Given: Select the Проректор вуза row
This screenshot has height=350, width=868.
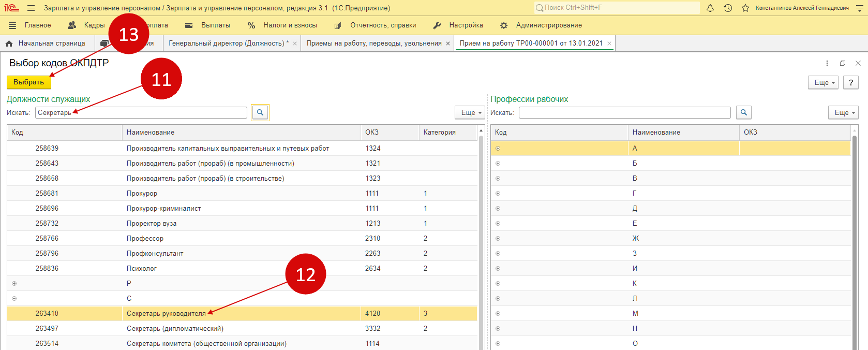Looking at the screenshot, I should click(x=242, y=223).
